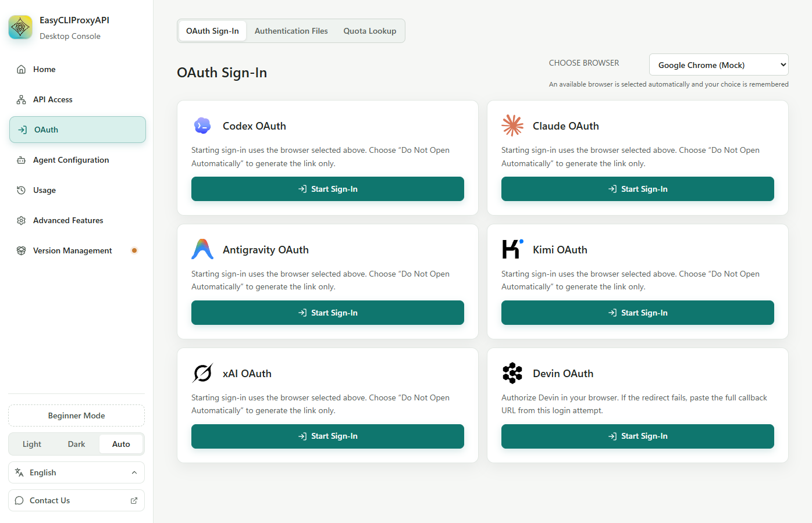Click the Usage history clock icon

[x=22, y=190]
